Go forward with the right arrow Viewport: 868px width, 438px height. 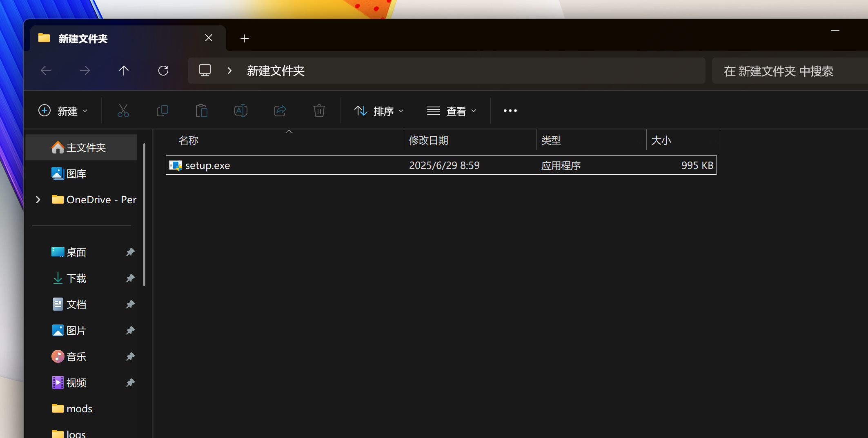click(x=85, y=71)
